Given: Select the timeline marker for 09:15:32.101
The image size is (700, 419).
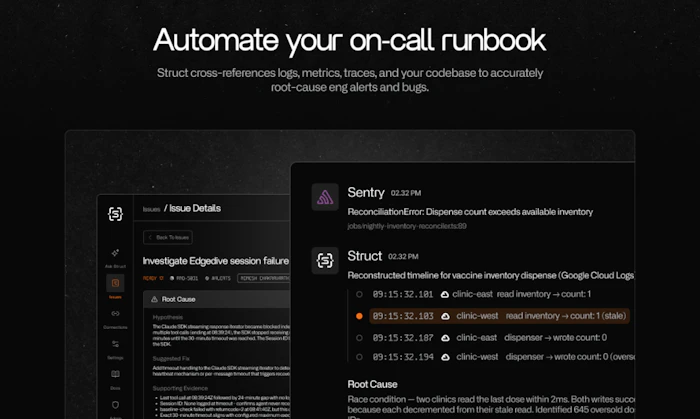Looking at the screenshot, I should click(x=359, y=294).
